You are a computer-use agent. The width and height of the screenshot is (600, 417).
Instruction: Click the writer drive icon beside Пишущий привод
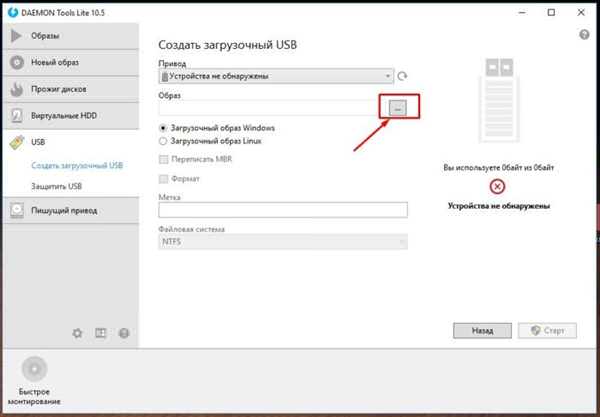[17, 210]
